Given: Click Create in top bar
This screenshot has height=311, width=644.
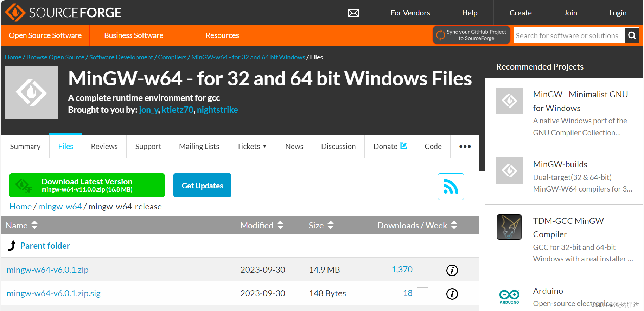Looking at the screenshot, I should pyautogui.click(x=521, y=13).
